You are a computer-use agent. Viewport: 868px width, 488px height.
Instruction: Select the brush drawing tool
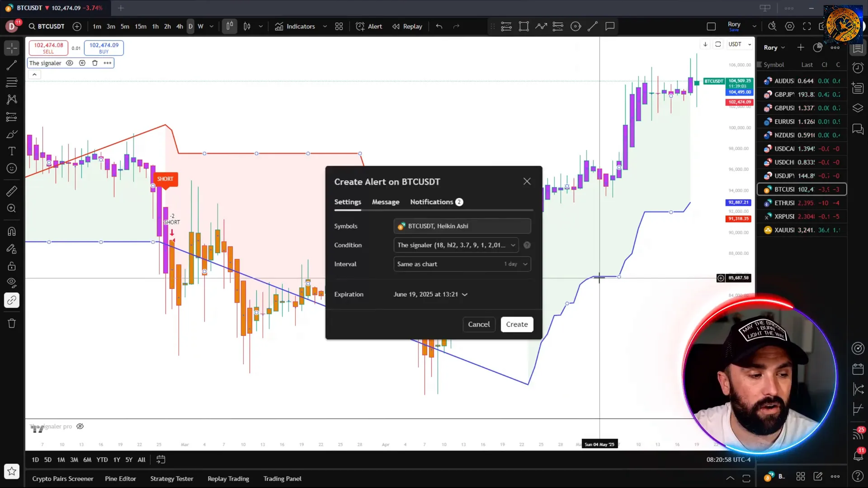tap(12, 134)
